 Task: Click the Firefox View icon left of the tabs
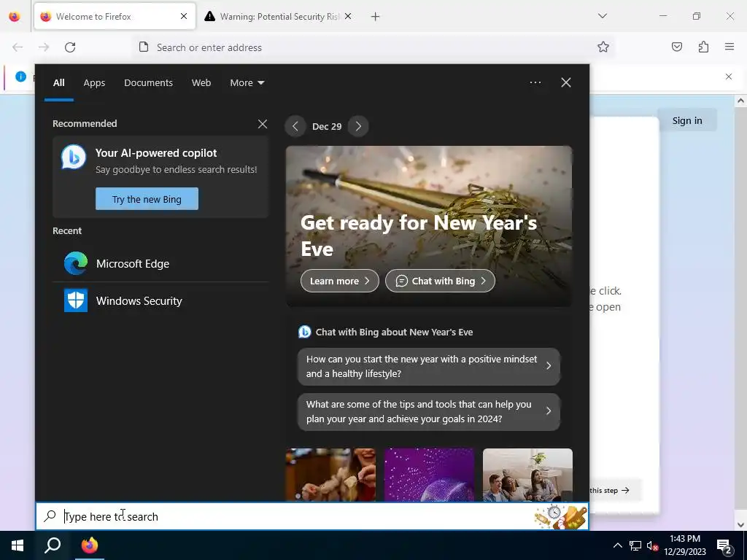click(x=15, y=17)
